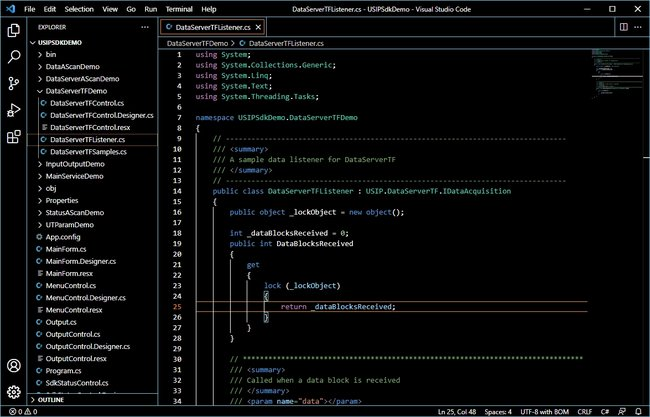Open the Terminal menu

179,8
